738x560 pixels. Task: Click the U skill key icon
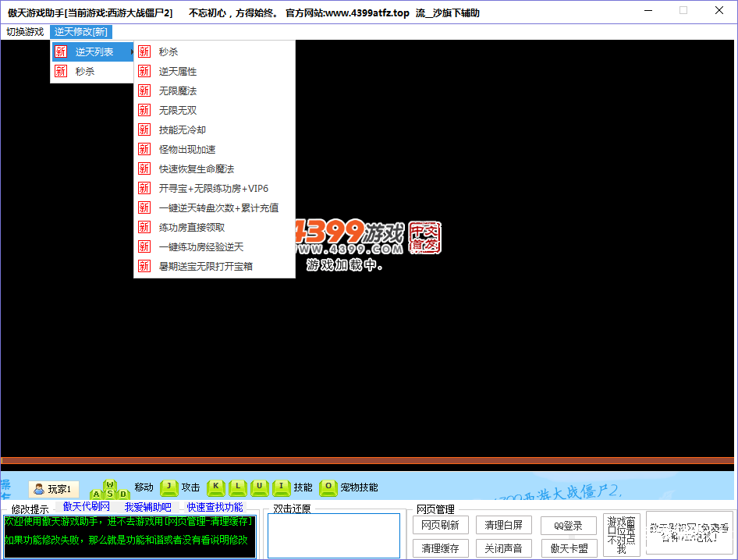point(260,487)
